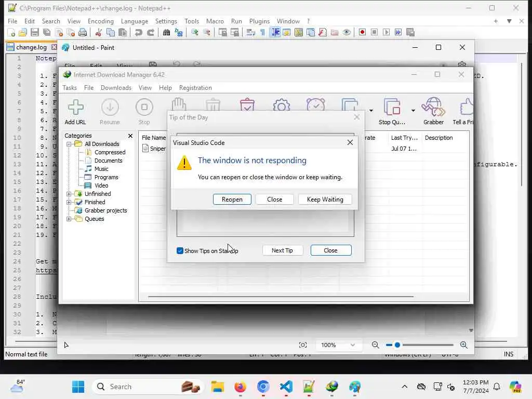
Task: Click Notepad++ Play Macro icon
Action: coord(386,33)
